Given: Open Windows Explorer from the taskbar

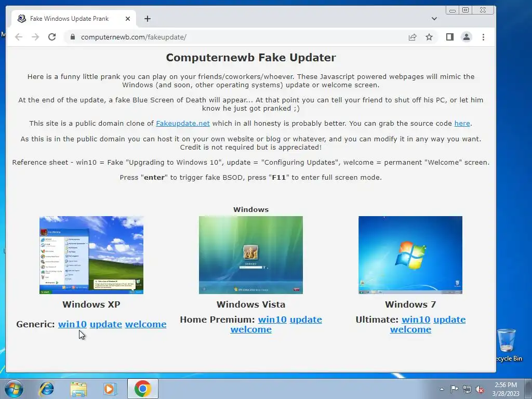Looking at the screenshot, I should pyautogui.click(x=78, y=389).
